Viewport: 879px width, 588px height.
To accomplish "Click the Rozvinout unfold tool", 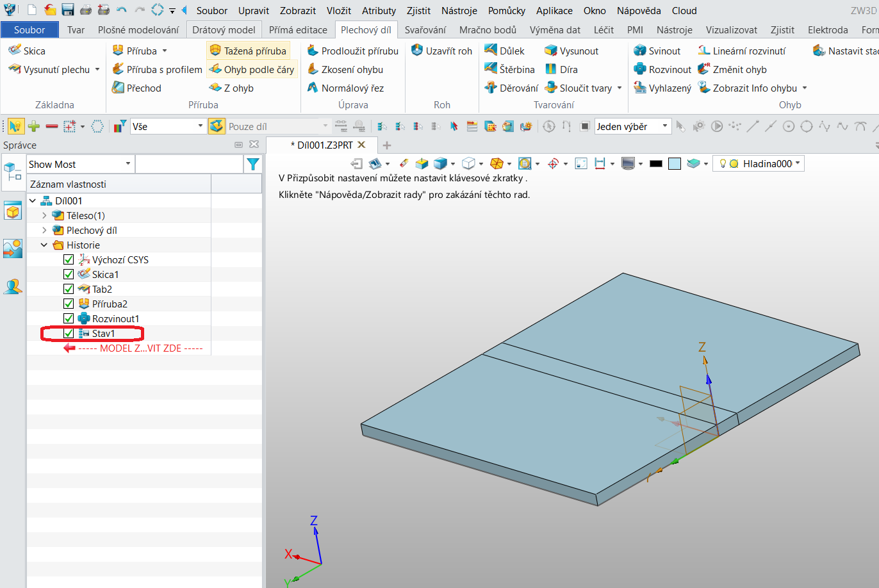I will coord(662,69).
